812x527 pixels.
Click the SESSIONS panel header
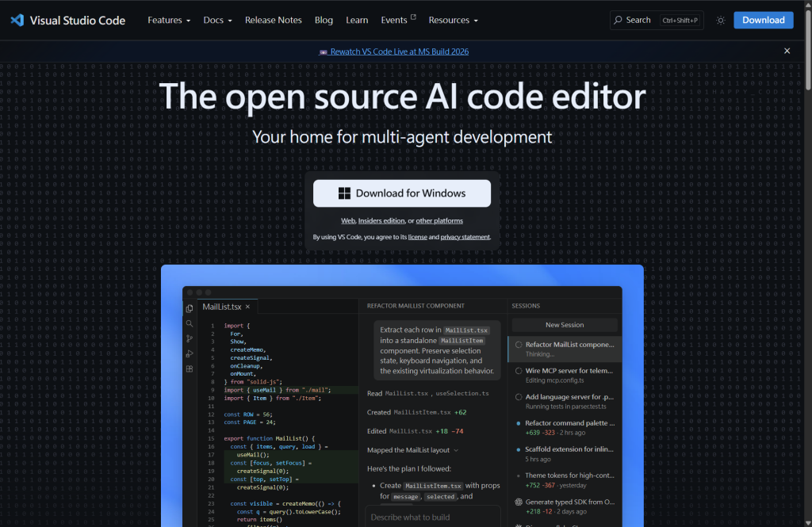pos(526,306)
